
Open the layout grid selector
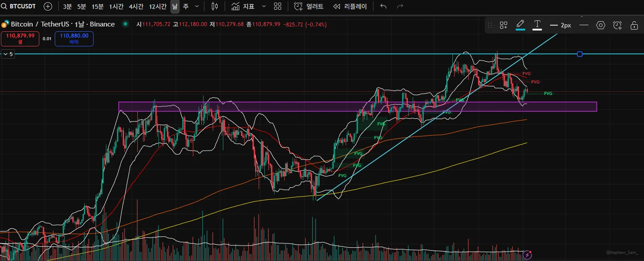pos(278,7)
